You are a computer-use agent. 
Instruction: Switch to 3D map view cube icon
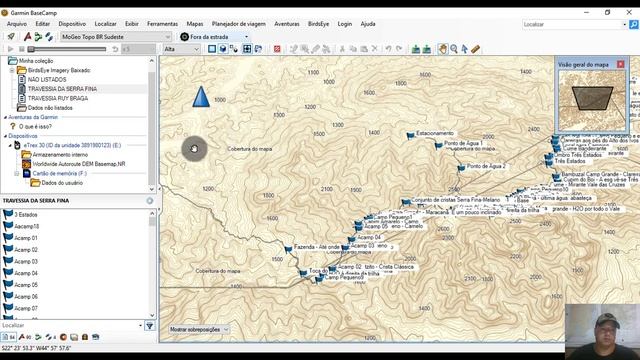[x=223, y=49]
